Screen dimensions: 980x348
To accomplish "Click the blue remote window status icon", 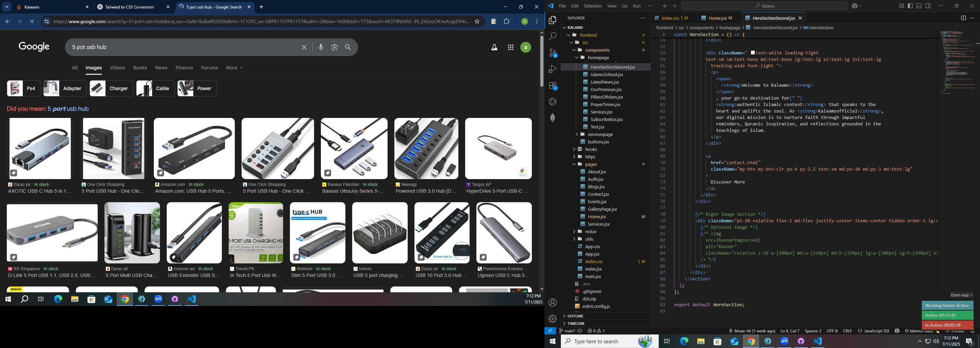I will click(x=550, y=331).
